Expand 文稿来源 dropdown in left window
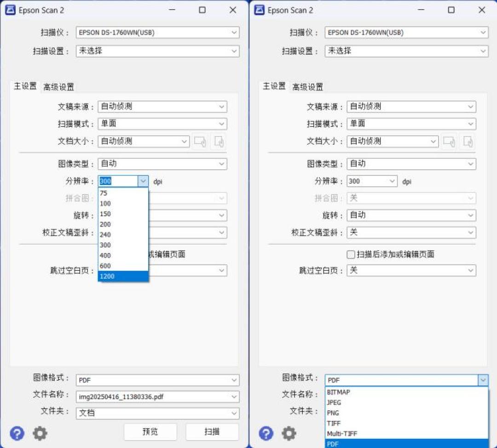Viewport: 497px width, 448px height. [x=162, y=106]
